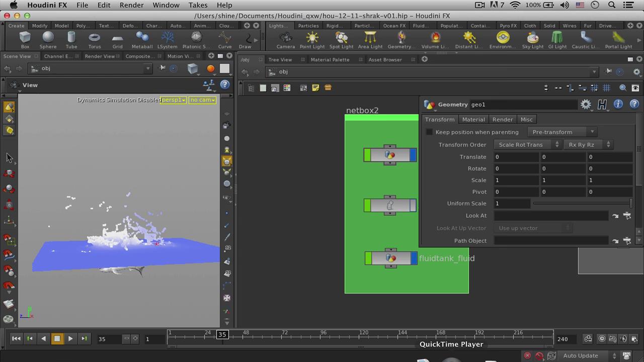Add an Area Light from the shelf
644x362 pixels.
point(370,40)
